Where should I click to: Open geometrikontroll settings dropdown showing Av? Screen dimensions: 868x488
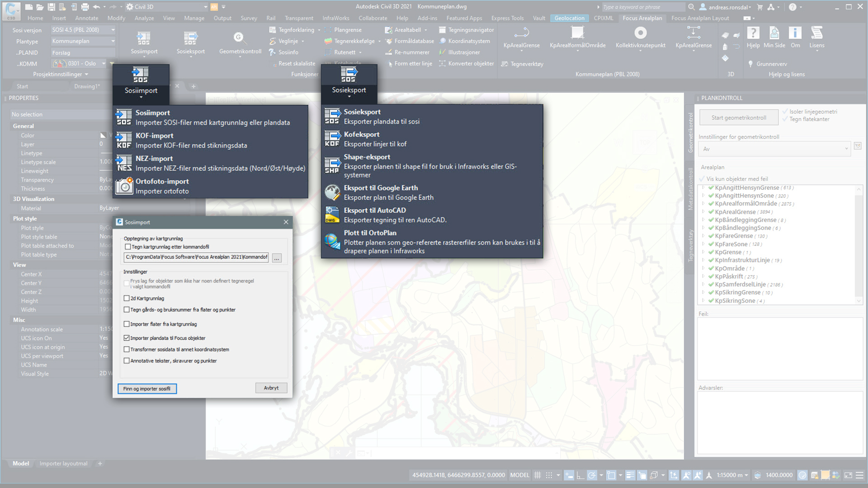[774, 149]
